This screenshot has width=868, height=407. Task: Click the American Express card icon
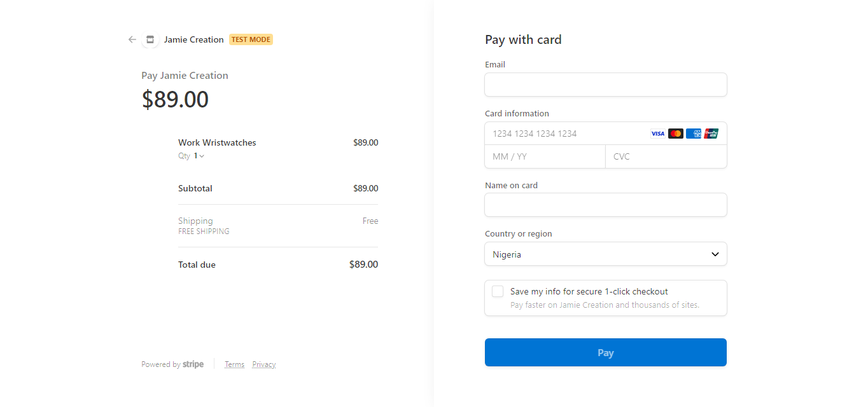(693, 134)
